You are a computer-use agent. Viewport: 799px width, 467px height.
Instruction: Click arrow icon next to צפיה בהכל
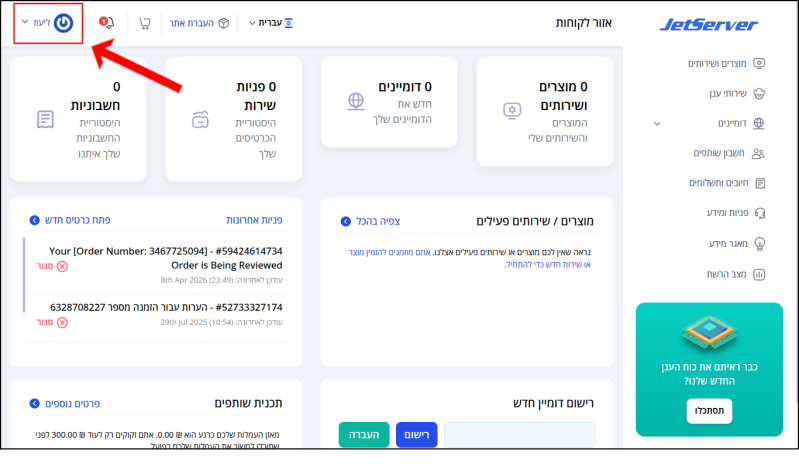pos(345,221)
